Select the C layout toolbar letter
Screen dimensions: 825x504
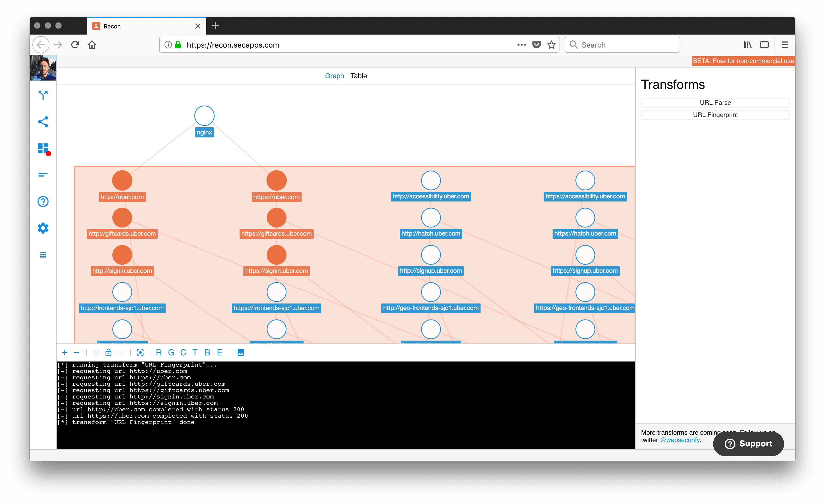tap(183, 352)
